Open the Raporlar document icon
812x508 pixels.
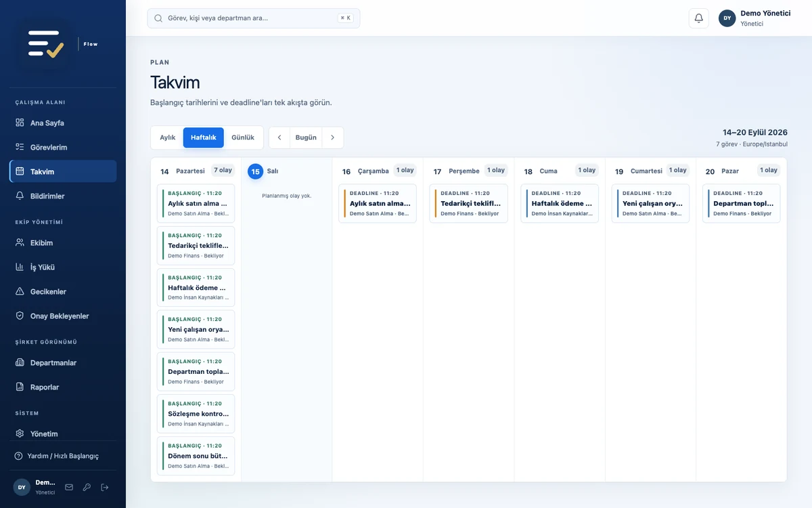20,387
